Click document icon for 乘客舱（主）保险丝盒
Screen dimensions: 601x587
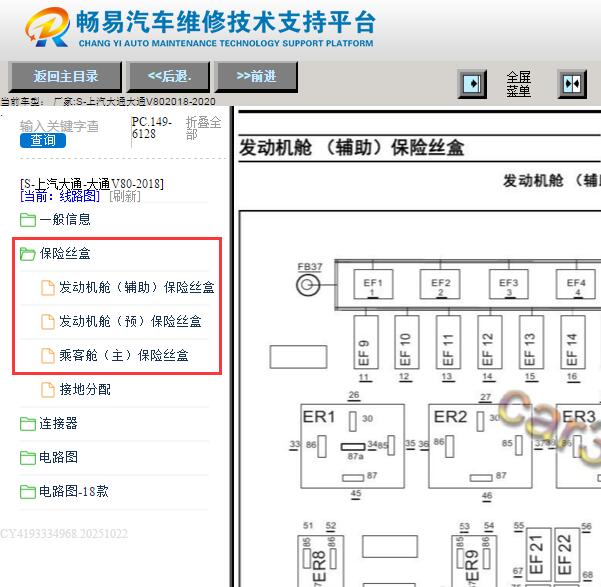[48, 355]
